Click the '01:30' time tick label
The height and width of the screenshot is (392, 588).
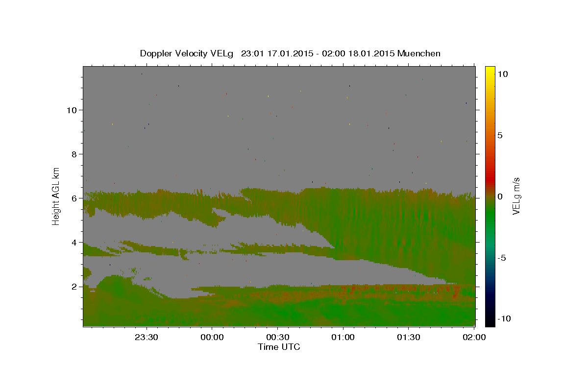[408, 337]
